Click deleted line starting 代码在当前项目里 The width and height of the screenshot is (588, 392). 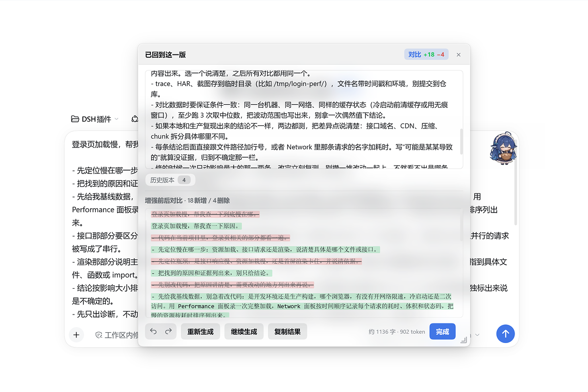coord(220,238)
